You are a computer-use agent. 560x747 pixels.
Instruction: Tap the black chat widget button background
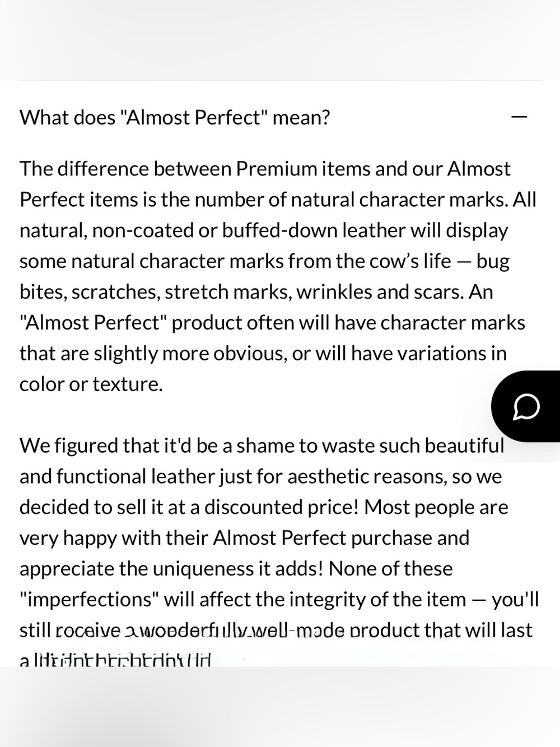[525, 406]
